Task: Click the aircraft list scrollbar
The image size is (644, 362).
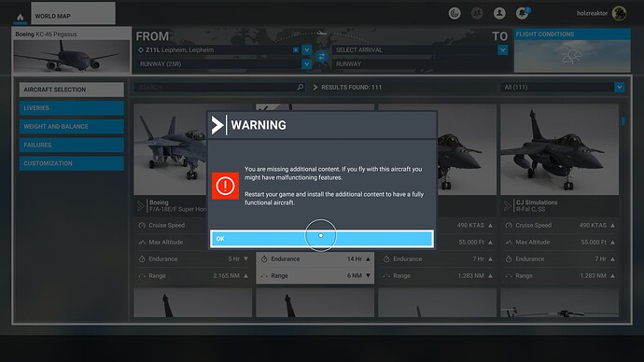Action: (623, 121)
